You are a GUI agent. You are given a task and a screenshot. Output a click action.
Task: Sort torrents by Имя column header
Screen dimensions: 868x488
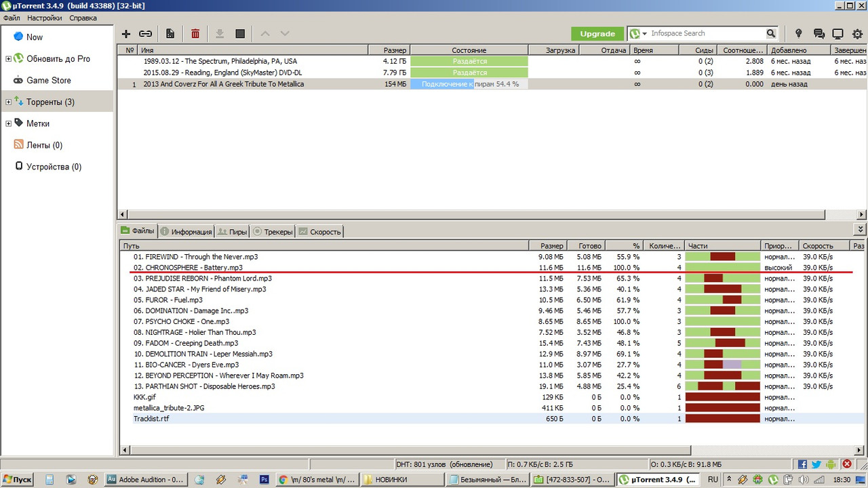click(x=253, y=50)
